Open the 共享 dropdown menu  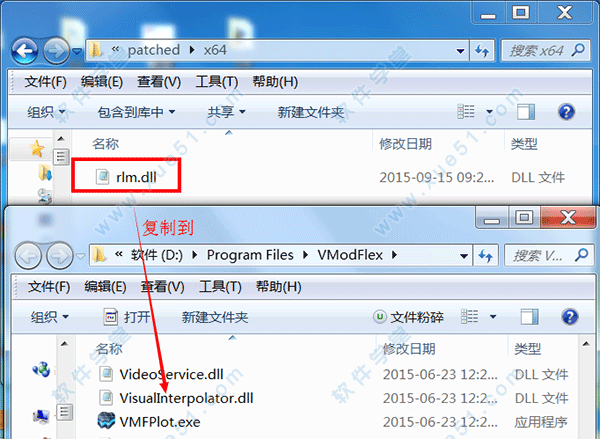pyautogui.click(x=226, y=112)
